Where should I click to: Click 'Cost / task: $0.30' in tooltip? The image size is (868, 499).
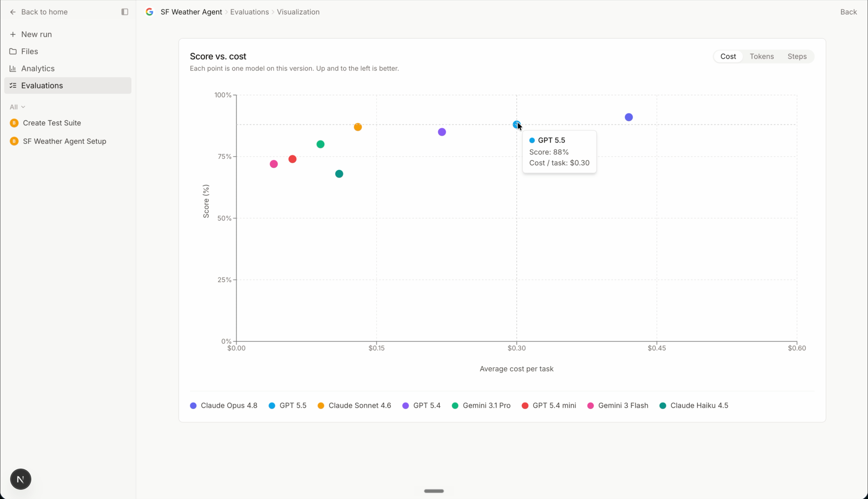coord(559,163)
